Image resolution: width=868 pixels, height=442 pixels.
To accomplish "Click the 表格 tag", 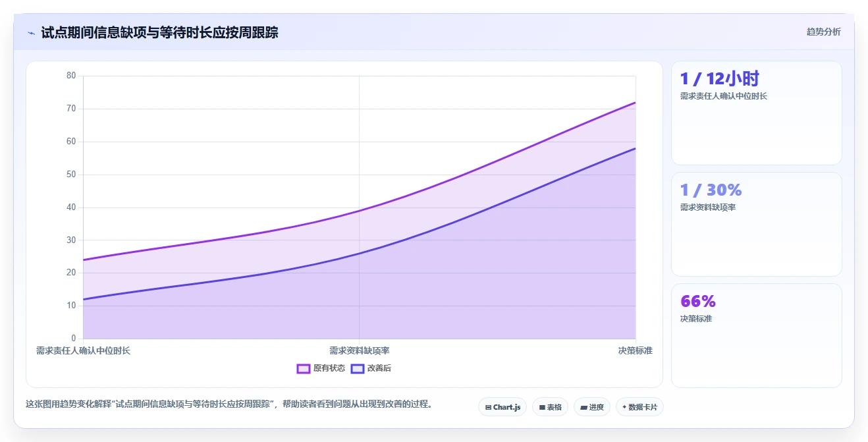I will (x=550, y=407).
